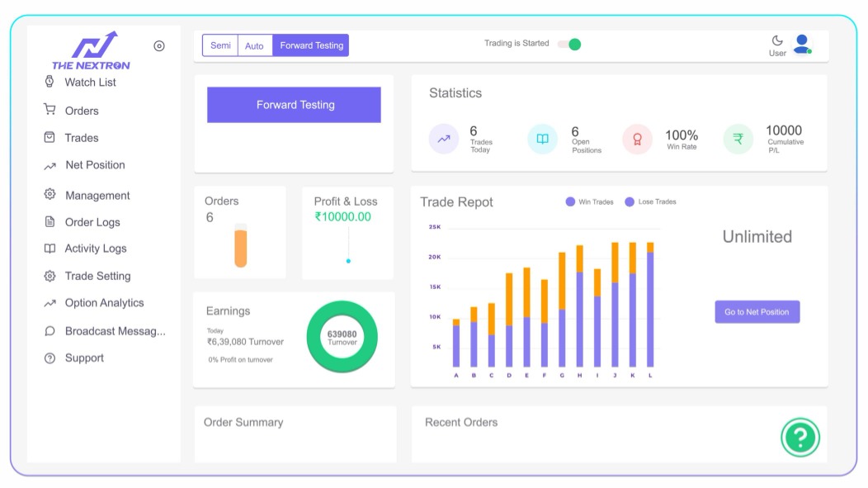The width and height of the screenshot is (868, 488).
Task: Toggle Lose Trades legend in chart
Action: point(650,201)
